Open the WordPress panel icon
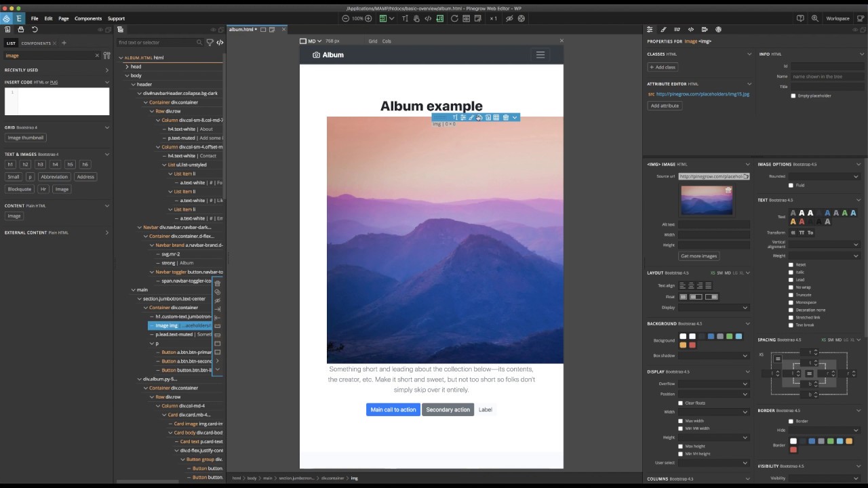The height and width of the screenshot is (488, 868). (718, 30)
